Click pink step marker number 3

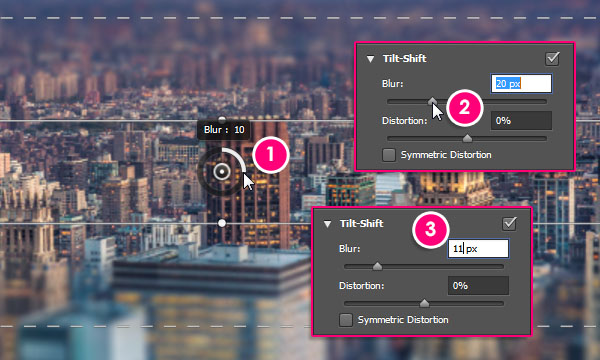click(430, 230)
